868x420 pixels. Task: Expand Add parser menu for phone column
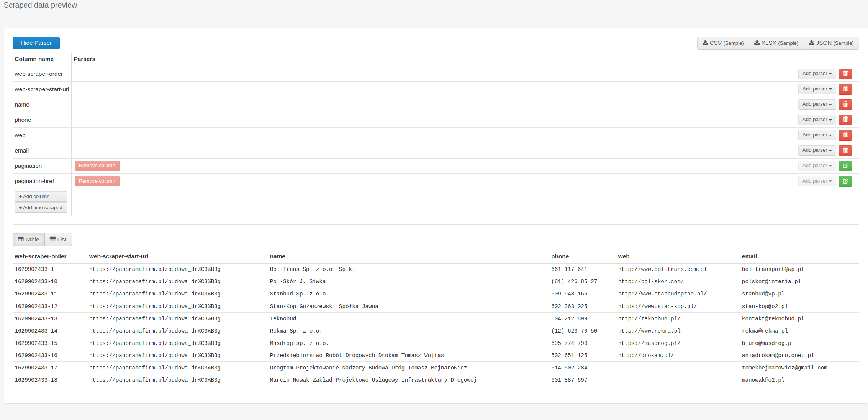817,120
